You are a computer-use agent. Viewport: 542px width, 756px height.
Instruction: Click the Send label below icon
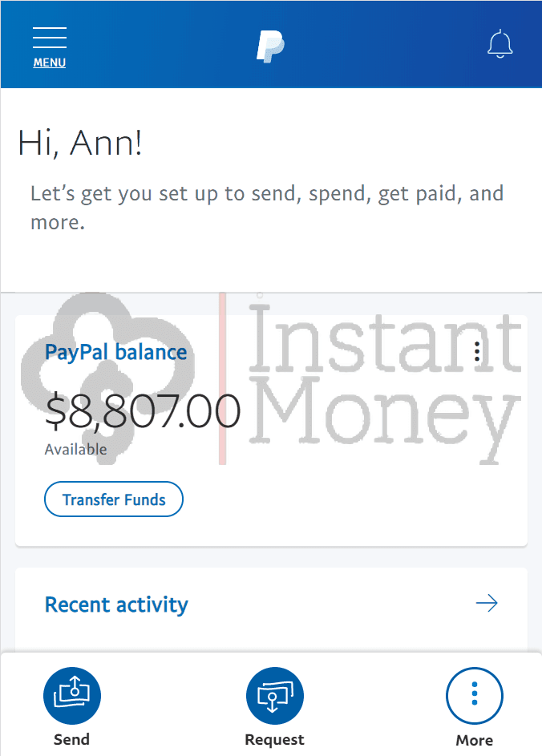(71, 740)
